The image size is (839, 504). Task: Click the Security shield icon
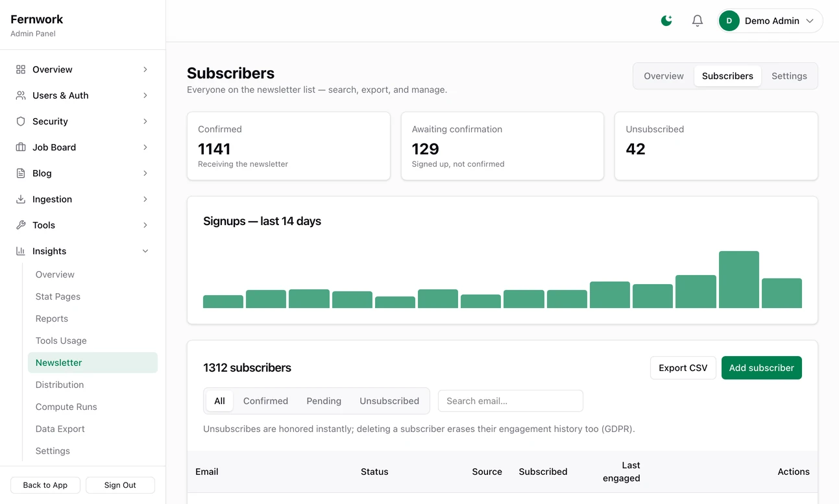click(x=21, y=121)
